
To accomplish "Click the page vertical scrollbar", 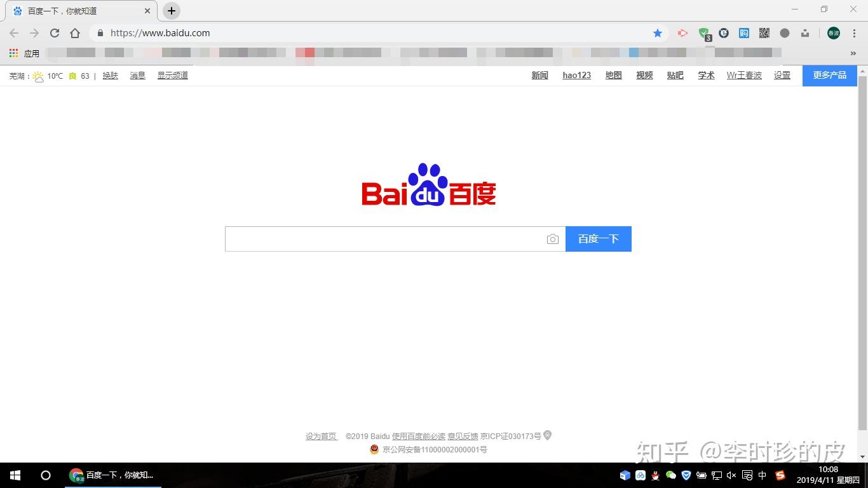I will pos(862,254).
